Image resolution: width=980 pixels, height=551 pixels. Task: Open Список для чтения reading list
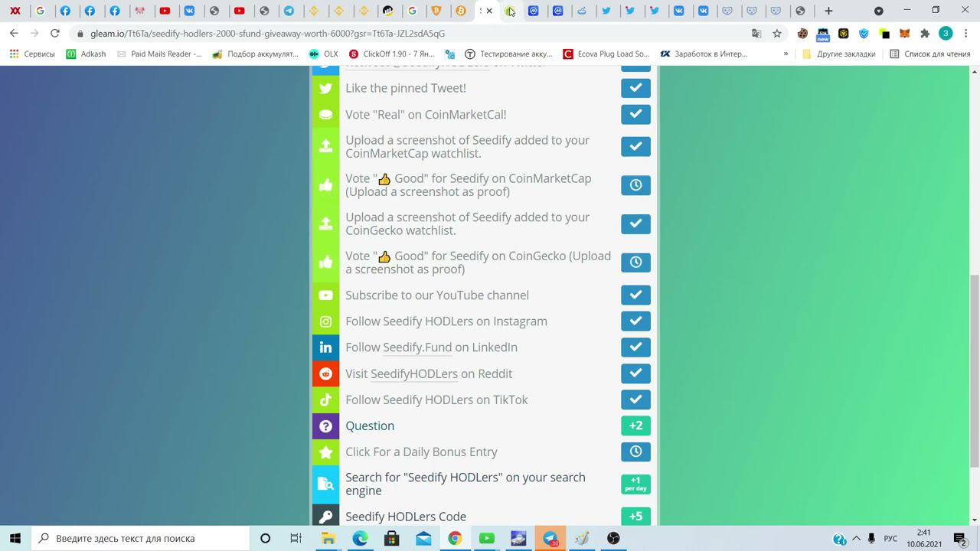point(929,54)
